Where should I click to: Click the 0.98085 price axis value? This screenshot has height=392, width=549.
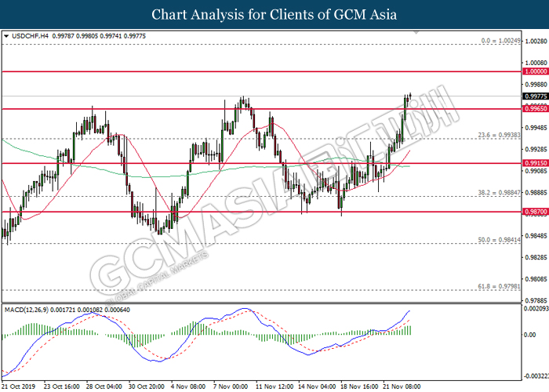536,279
